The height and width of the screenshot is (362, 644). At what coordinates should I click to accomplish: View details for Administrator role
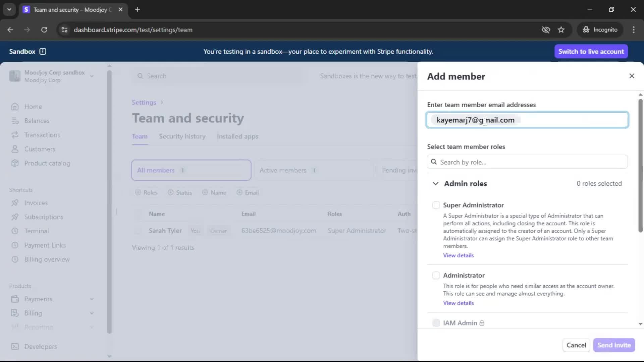click(x=458, y=303)
